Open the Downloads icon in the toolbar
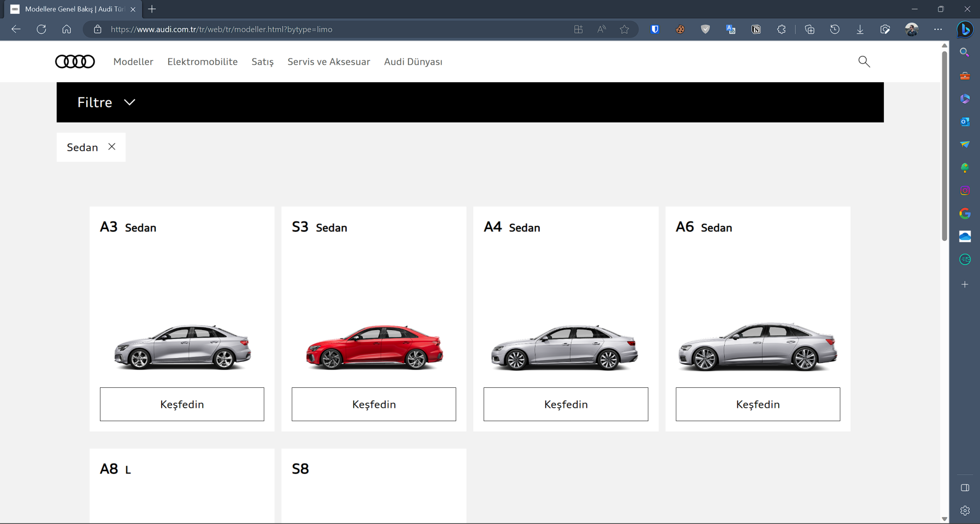Image resolution: width=980 pixels, height=524 pixels. [860, 29]
